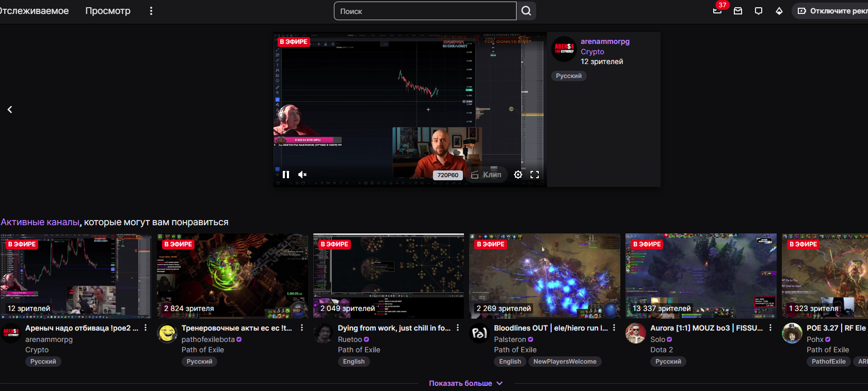This screenshot has height=391, width=868.
Task: Create a clip with Клип button
Action: pyautogui.click(x=486, y=175)
